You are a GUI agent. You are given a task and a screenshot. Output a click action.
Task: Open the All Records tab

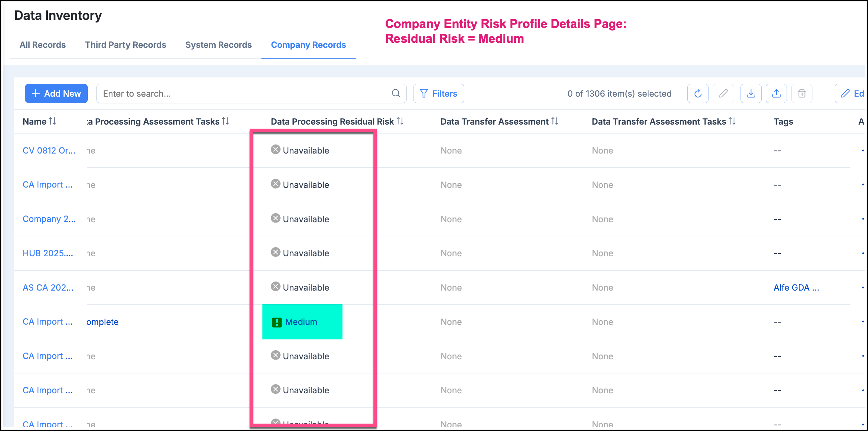42,45
